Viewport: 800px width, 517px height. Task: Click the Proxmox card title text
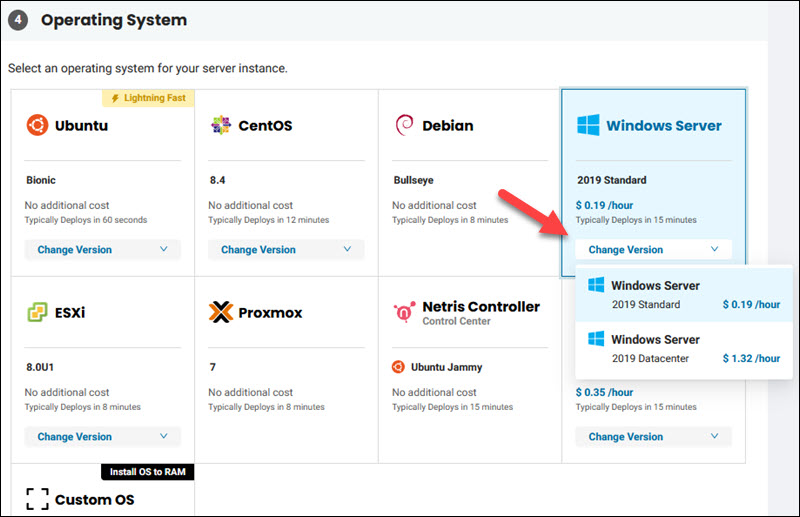(x=270, y=312)
